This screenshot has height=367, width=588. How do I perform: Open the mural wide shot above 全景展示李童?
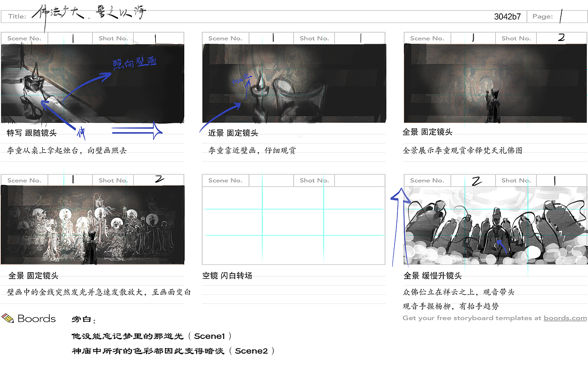[x=495, y=83]
